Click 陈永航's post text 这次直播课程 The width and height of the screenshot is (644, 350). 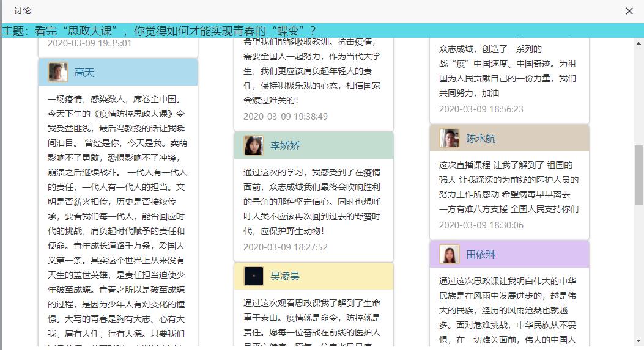coord(509,187)
